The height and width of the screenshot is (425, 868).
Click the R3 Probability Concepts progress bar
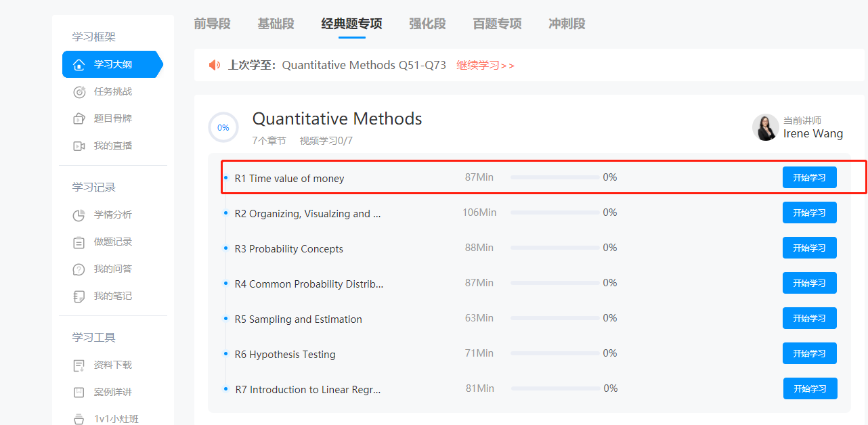(x=555, y=248)
